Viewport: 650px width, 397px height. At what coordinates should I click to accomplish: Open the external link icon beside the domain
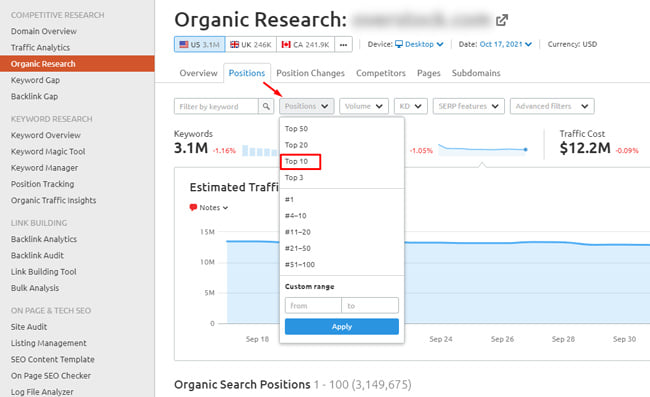[x=502, y=19]
